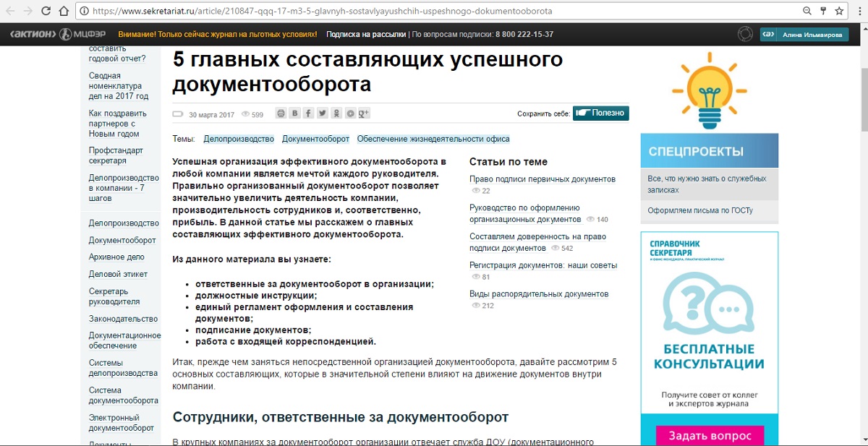
Task: Click the Задать вопрос button
Action: (710, 436)
